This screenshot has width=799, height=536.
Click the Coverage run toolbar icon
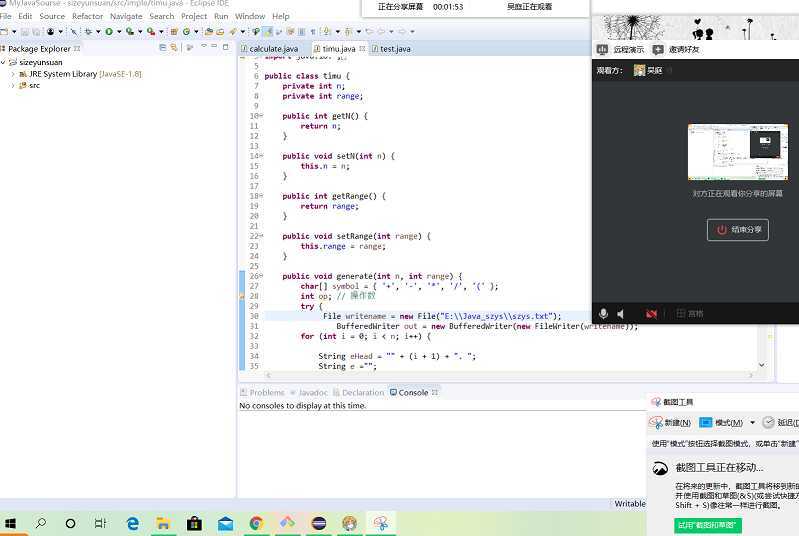click(x=129, y=32)
